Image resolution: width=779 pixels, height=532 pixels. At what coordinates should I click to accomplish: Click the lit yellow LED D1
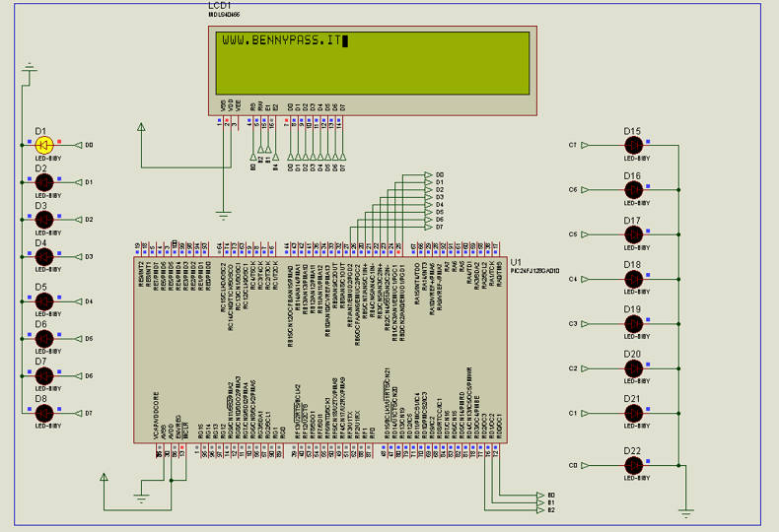click(x=42, y=145)
